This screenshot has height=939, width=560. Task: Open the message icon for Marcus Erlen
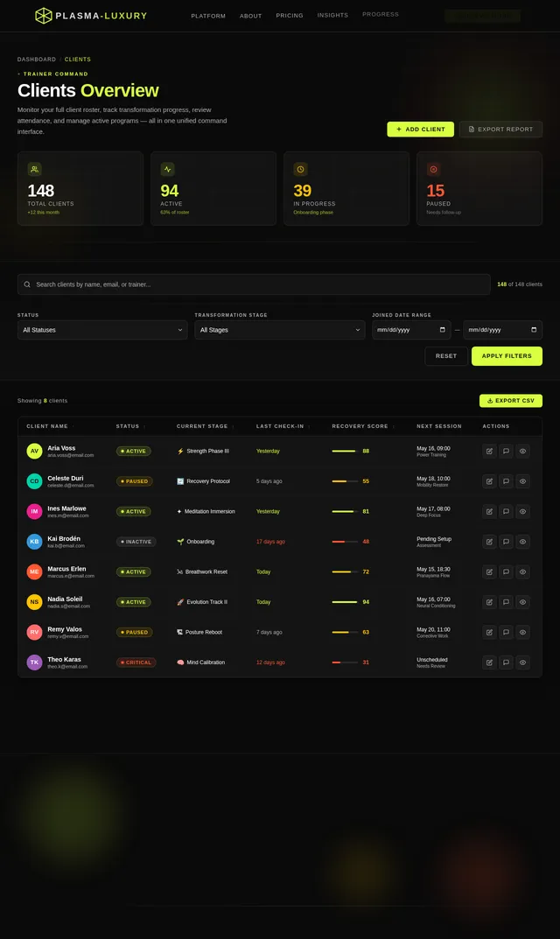tap(506, 572)
